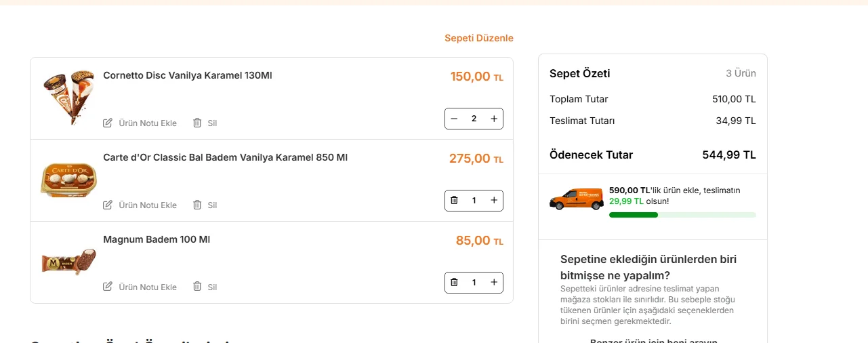Open the Sepeti Düzenle link

(478, 38)
